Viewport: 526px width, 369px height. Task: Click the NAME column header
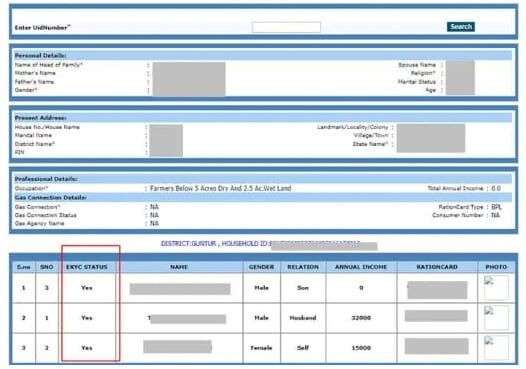coord(179,267)
